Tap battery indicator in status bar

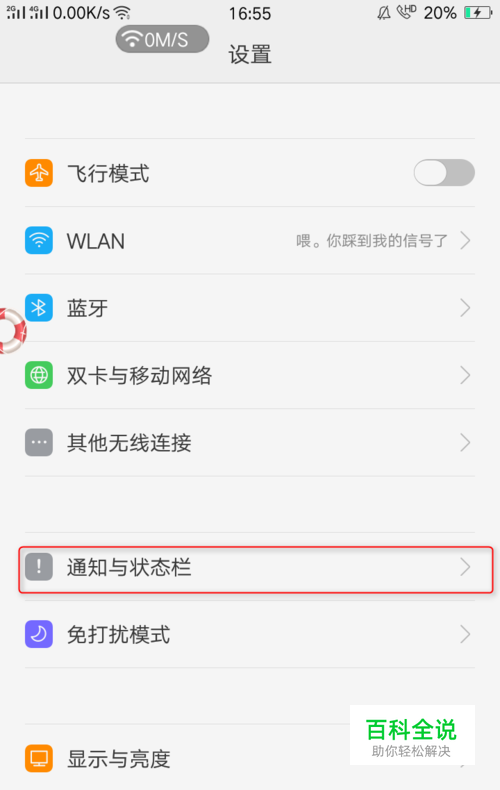point(478,13)
